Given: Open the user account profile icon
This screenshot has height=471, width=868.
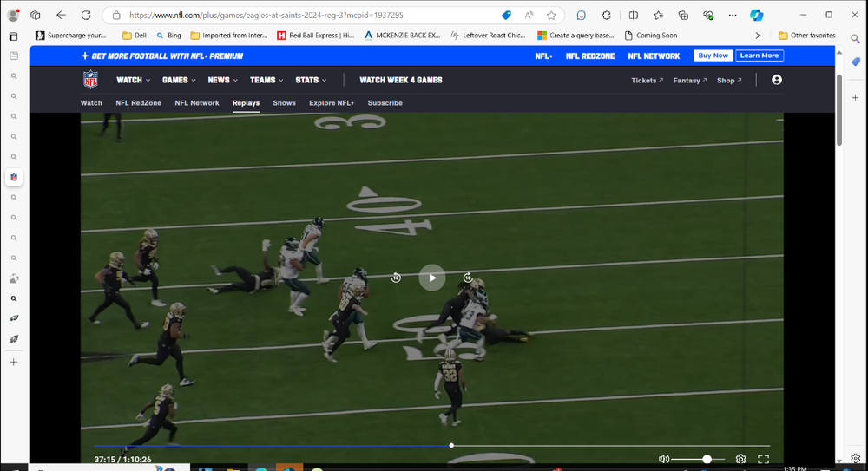Looking at the screenshot, I should [x=777, y=80].
